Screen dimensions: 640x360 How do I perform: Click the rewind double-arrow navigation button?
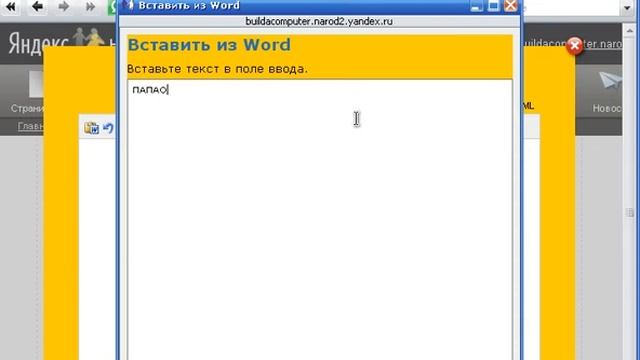11,7
